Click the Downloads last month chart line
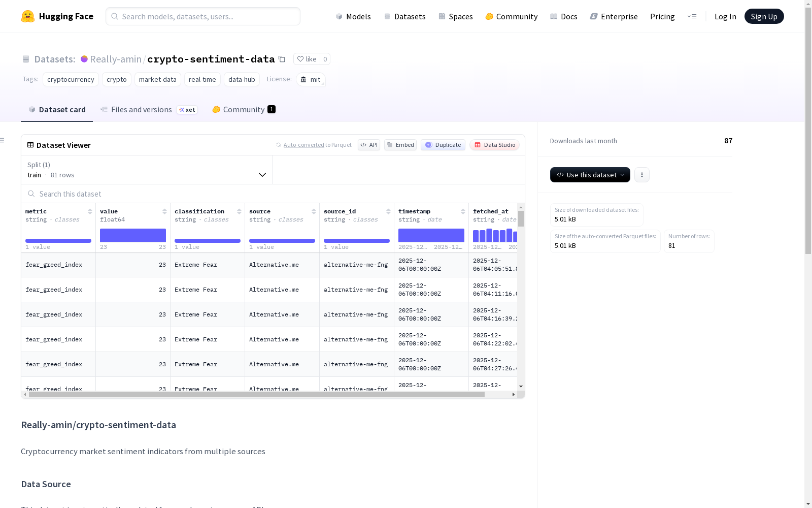812x508 pixels. [x=670, y=142]
